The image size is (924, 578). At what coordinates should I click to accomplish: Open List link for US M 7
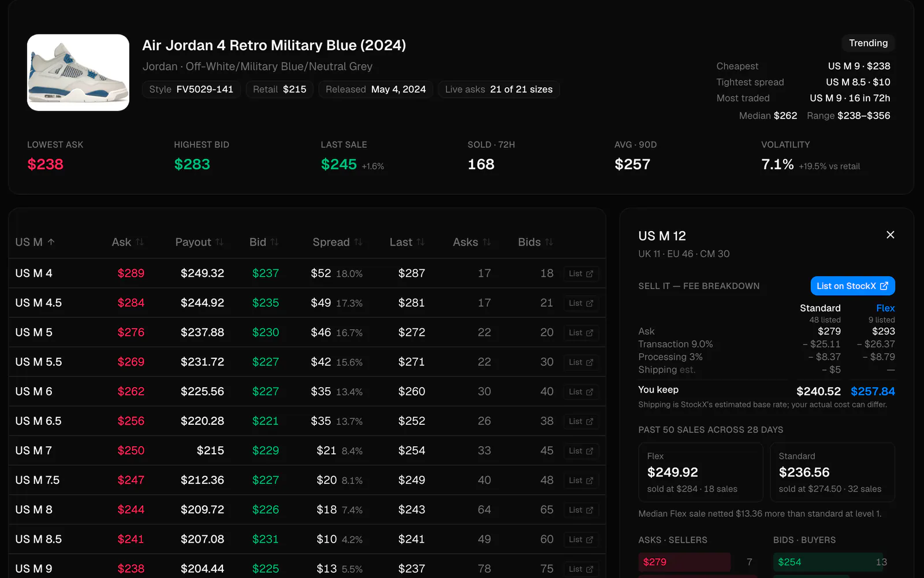tap(581, 450)
